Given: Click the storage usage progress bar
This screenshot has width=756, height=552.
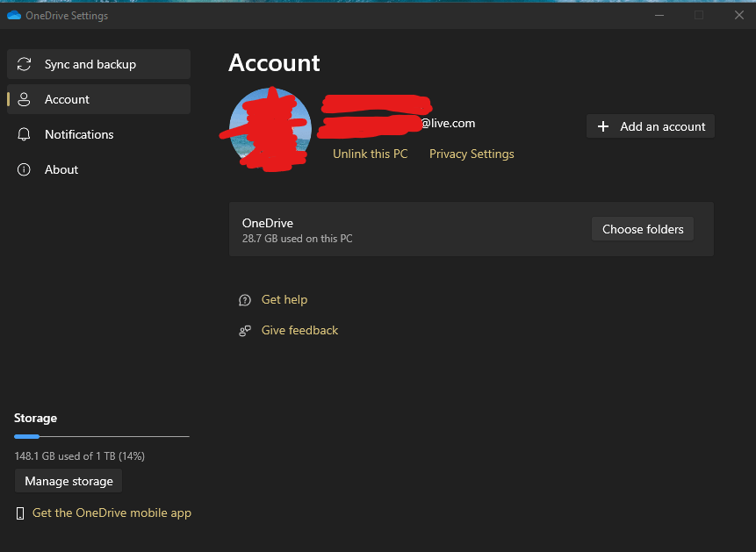Looking at the screenshot, I should pos(102,437).
